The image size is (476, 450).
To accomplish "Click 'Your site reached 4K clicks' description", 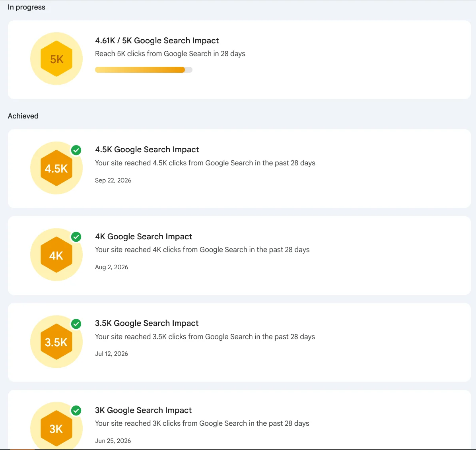I will 202,250.
